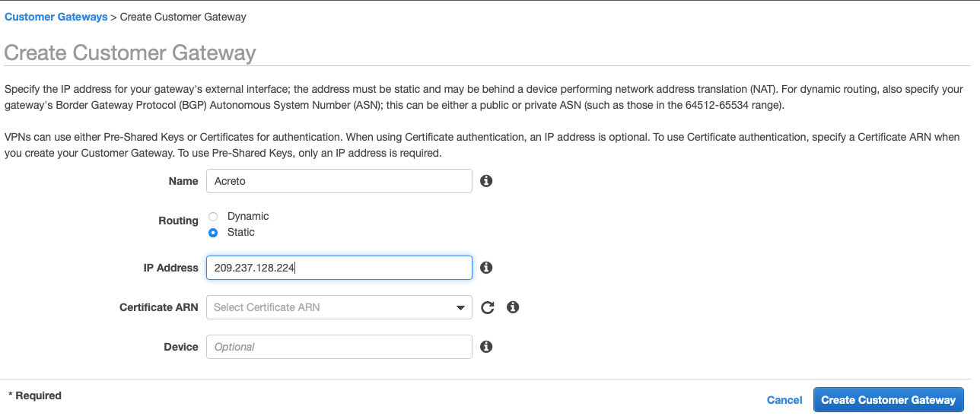The width and height of the screenshot is (980, 416).
Task: Click the Create Customer Gateway page heading
Action: 130,52
